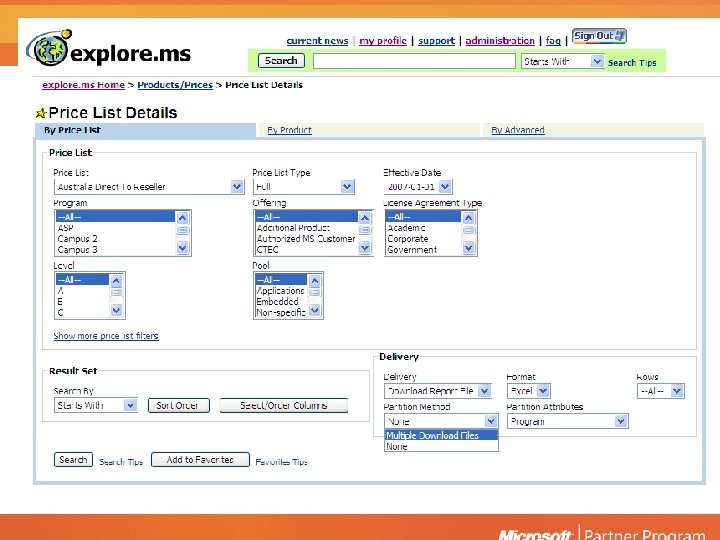This screenshot has height=540, width=720.
Task: Select Non-specific in the Pool list
Action: [281, 313]
